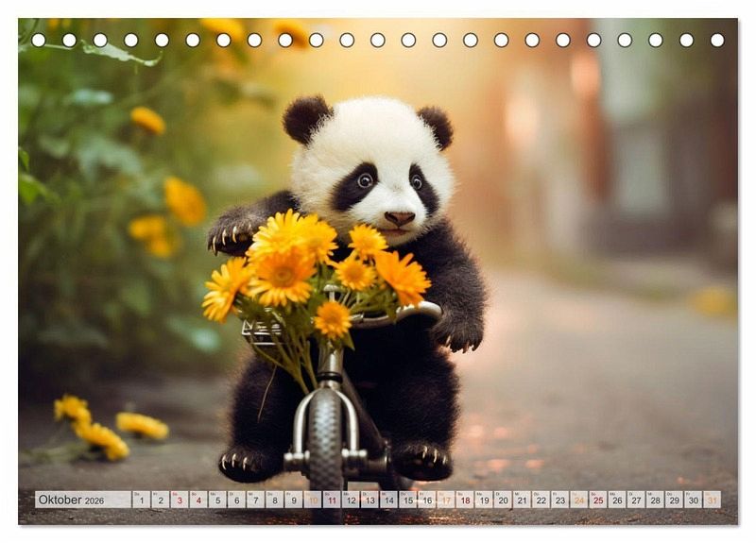Click the orange day 24 cell
This screenshot has height=543, width=756.
click(x=579, y=500)
